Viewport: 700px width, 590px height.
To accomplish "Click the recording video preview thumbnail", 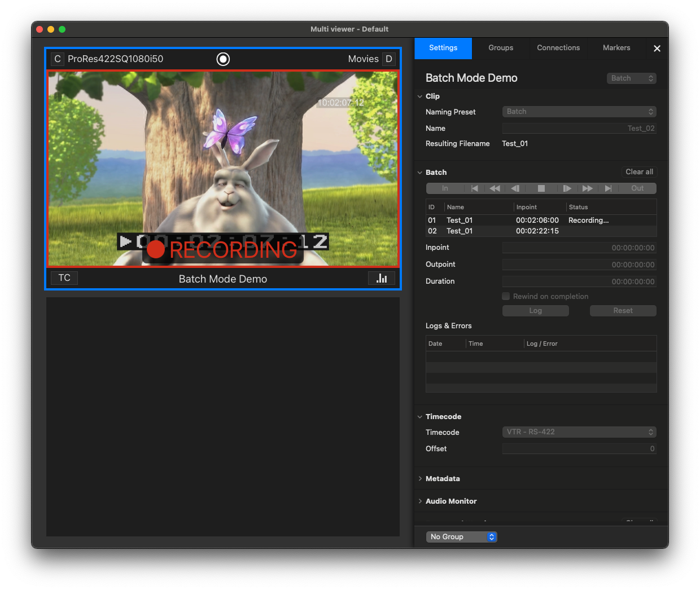I will pos(223,169).
